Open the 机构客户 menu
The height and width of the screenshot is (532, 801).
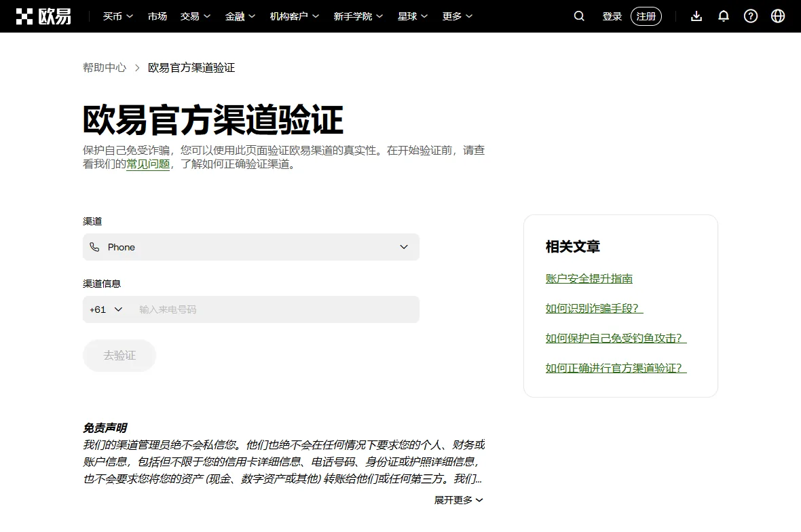[294, 16]
